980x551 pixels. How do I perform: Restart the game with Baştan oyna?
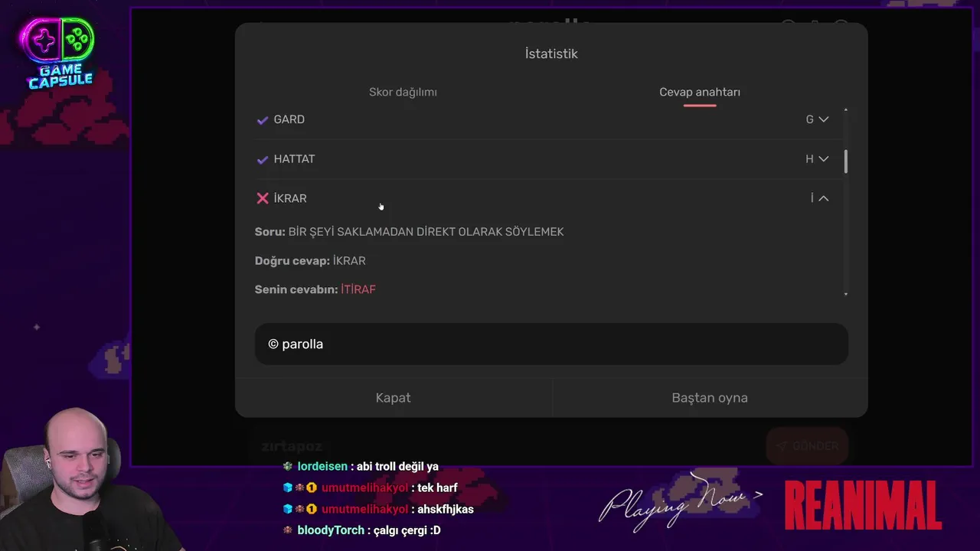pyautogui.click(x=710, y=398)
